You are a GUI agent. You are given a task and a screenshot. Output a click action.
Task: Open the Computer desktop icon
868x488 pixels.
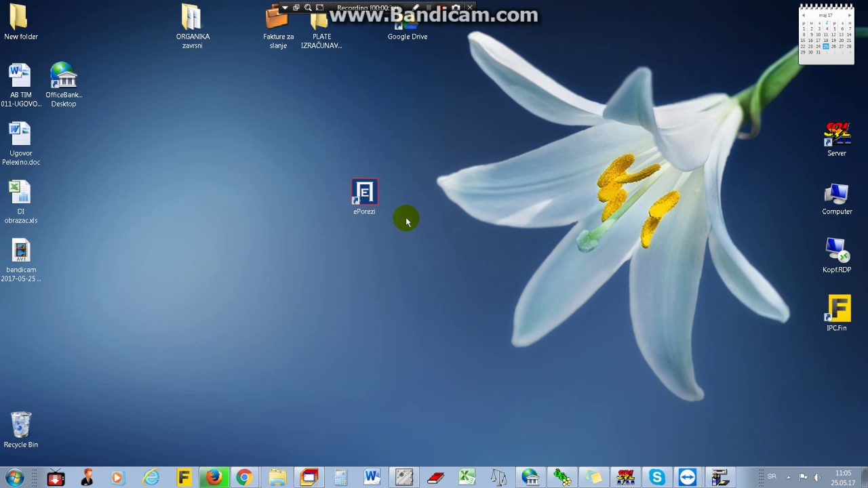(x=837, y=198)
